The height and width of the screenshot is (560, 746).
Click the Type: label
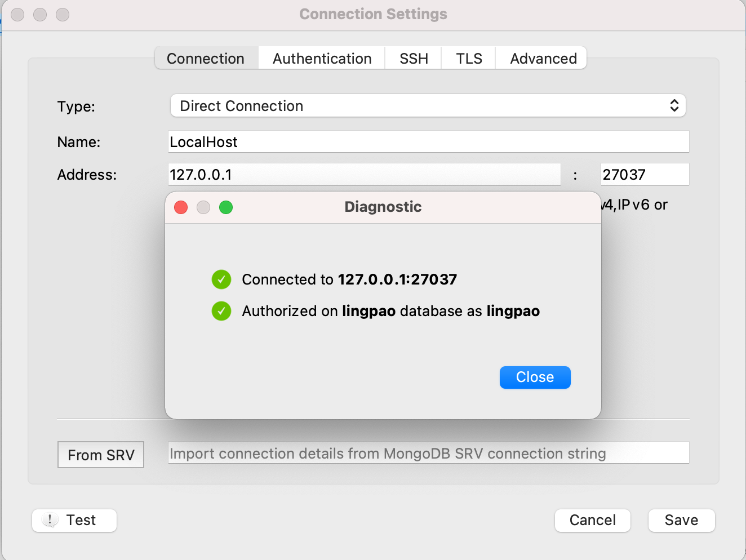click(76, 106)
